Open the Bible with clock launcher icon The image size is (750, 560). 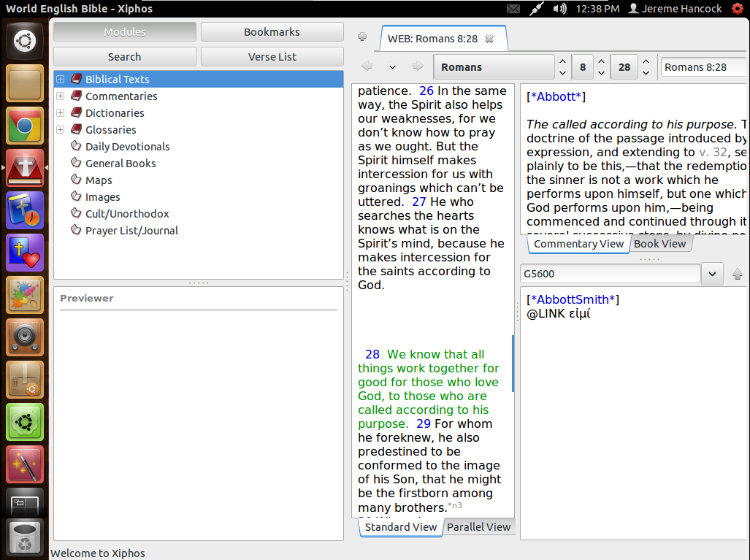pos(24,210)
